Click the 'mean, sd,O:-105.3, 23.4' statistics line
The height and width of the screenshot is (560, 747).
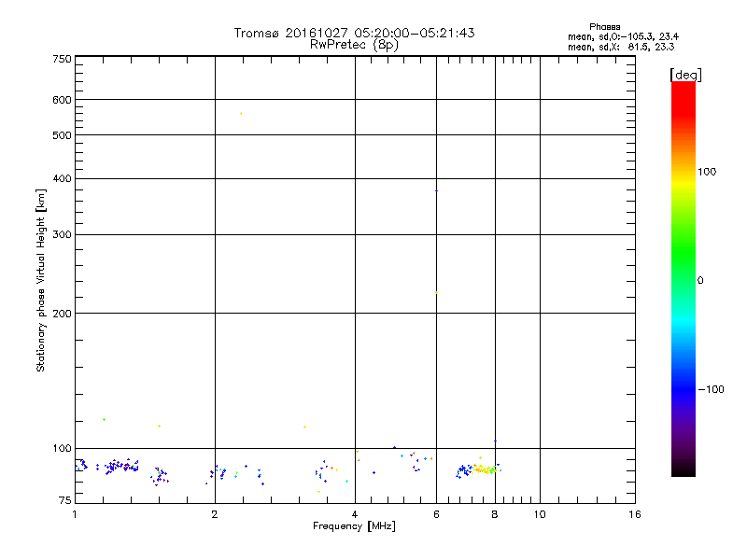coord(623,36)
